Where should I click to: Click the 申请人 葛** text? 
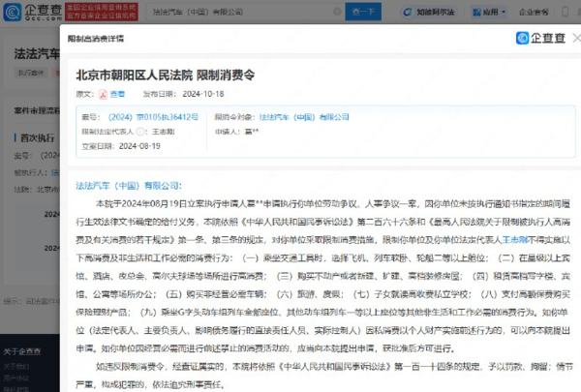coord(236,132)
